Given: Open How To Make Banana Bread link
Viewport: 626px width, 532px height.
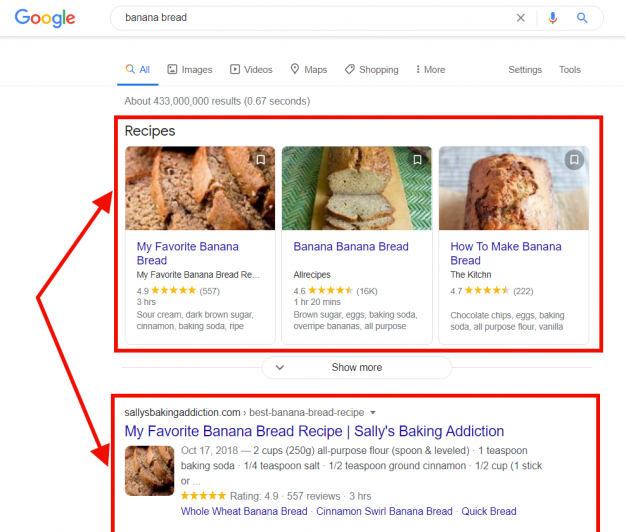Looking at the screenshot, I should pyautogui.click(x=506, y=253).
